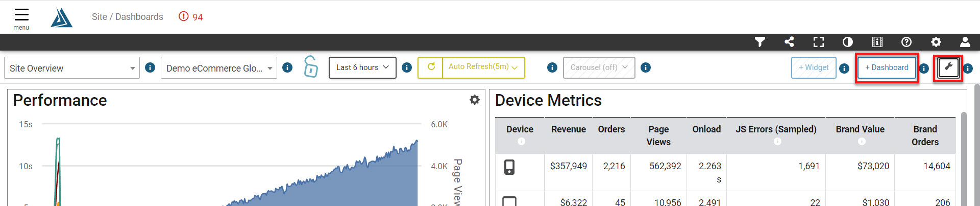Click the Device Metrics vertical scrollbar
Image resolution: width=980 pixels, height=206 pixels.
[x=964, y=153]
